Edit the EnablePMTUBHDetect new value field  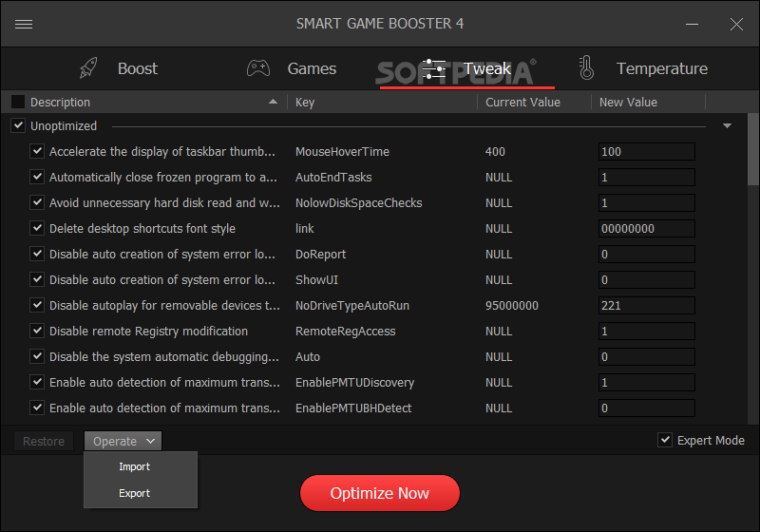[x=647, y=408]
